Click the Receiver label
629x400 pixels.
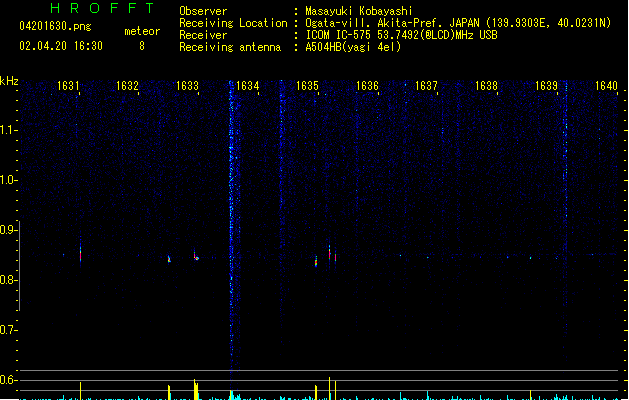pyautogui.click(x=203, y=35)
